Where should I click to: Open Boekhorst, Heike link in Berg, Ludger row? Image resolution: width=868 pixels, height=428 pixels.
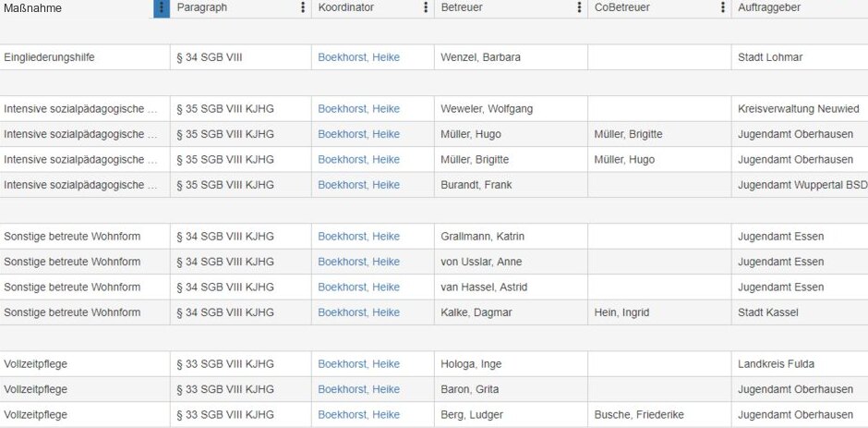pyautogui.click(x=358, y=415)
